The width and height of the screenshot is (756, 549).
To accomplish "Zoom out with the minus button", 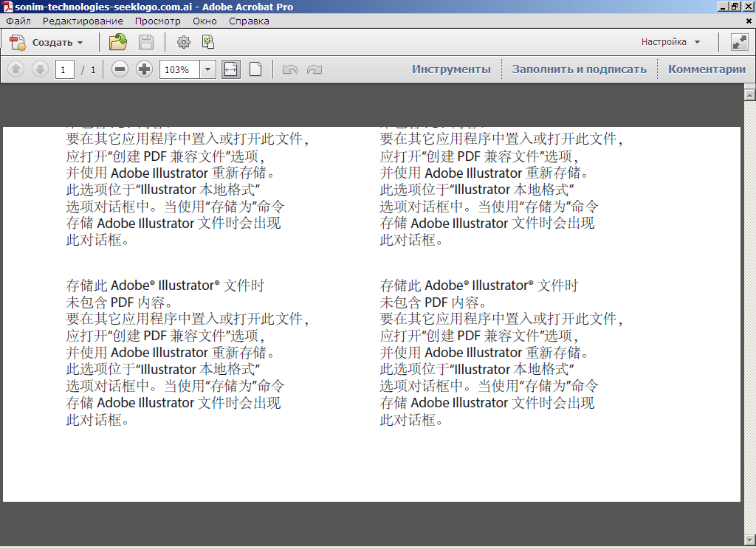I will 120,69.
